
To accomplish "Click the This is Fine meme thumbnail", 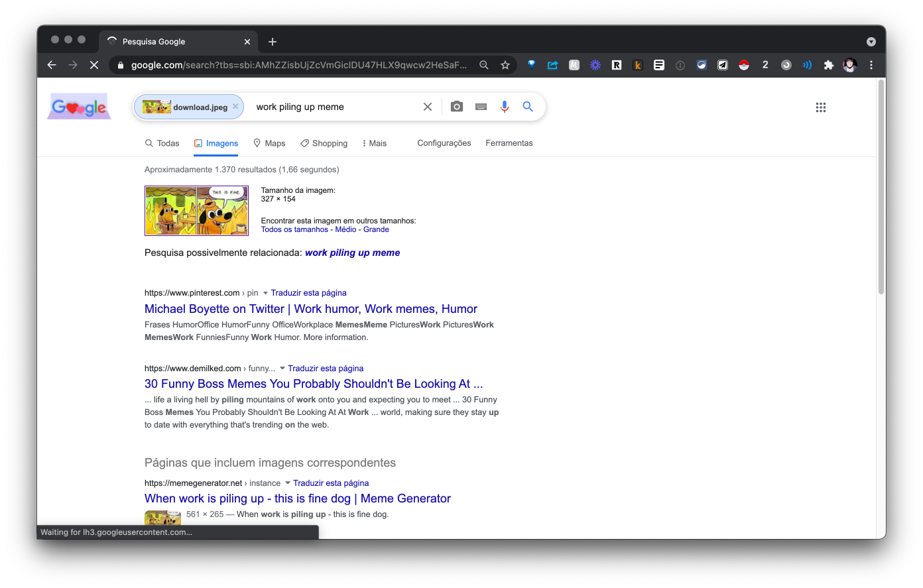I will (197, 211).
